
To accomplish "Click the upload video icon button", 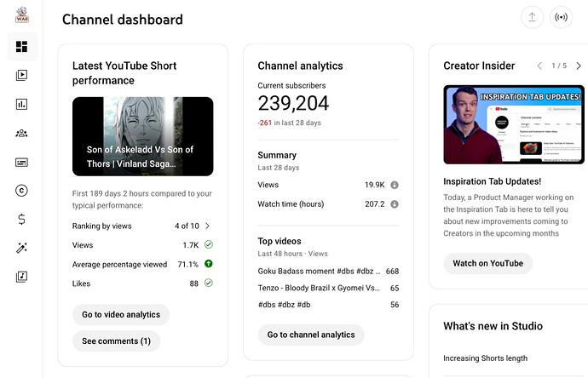I will (x=533, y=17).
